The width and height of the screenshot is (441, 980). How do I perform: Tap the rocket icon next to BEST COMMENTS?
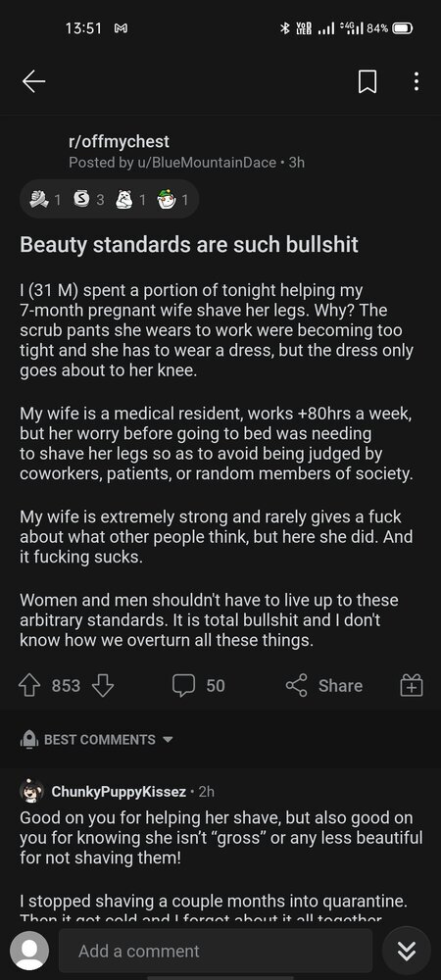coord(28,740)
